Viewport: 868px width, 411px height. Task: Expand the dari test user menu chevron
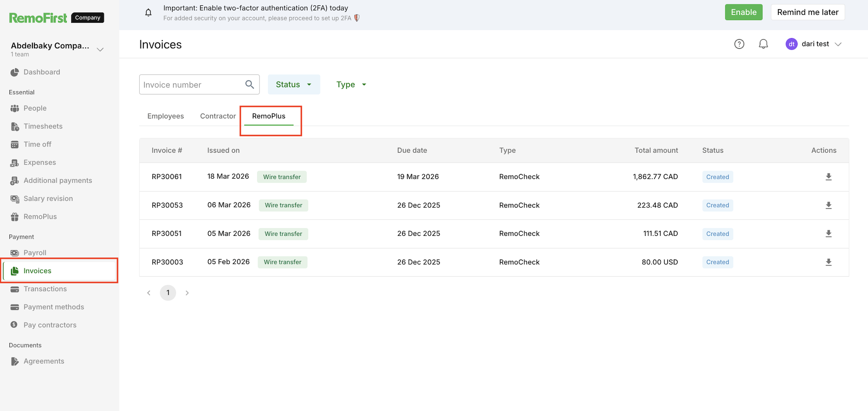[838, 44]
